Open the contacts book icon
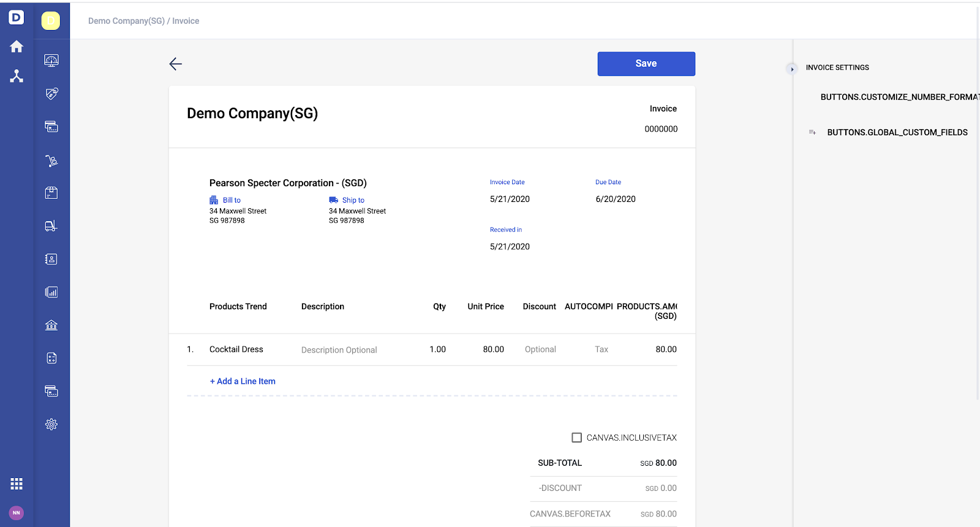Image resolution: width=980 pixels, height=527 pixels. (51, 259)
